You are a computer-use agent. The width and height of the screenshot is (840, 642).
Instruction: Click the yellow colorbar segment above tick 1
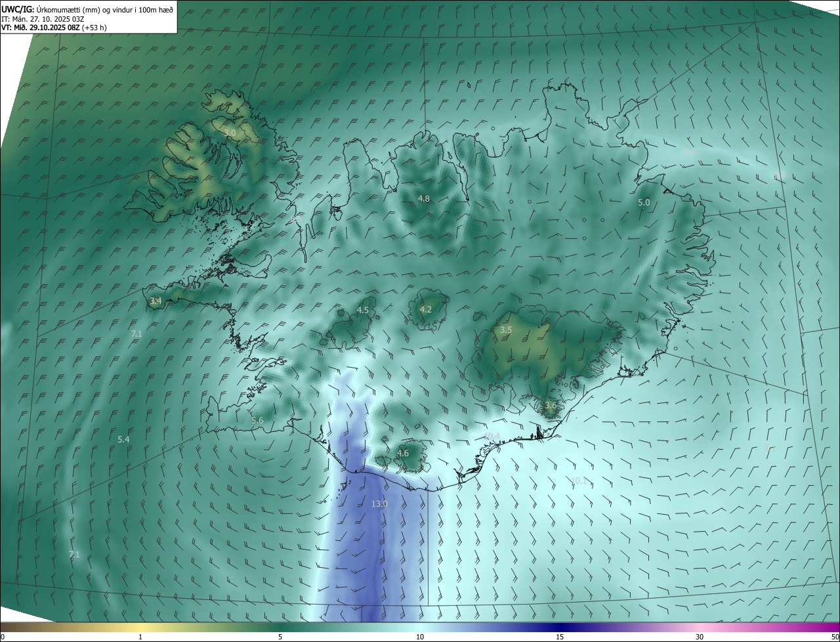pos(140,627)
